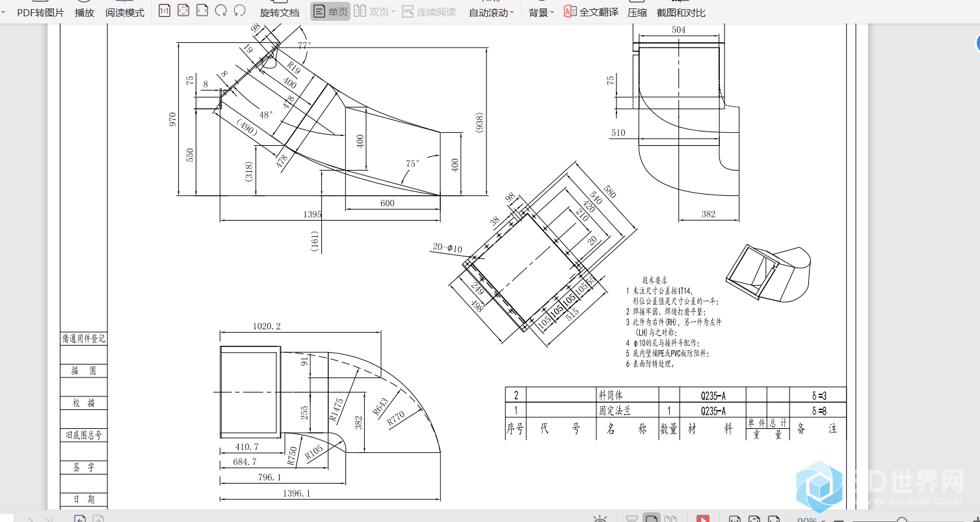This screenshot has width=980, height=522.
Task: Click the 备注 header cell
Action: pos(817,429)
